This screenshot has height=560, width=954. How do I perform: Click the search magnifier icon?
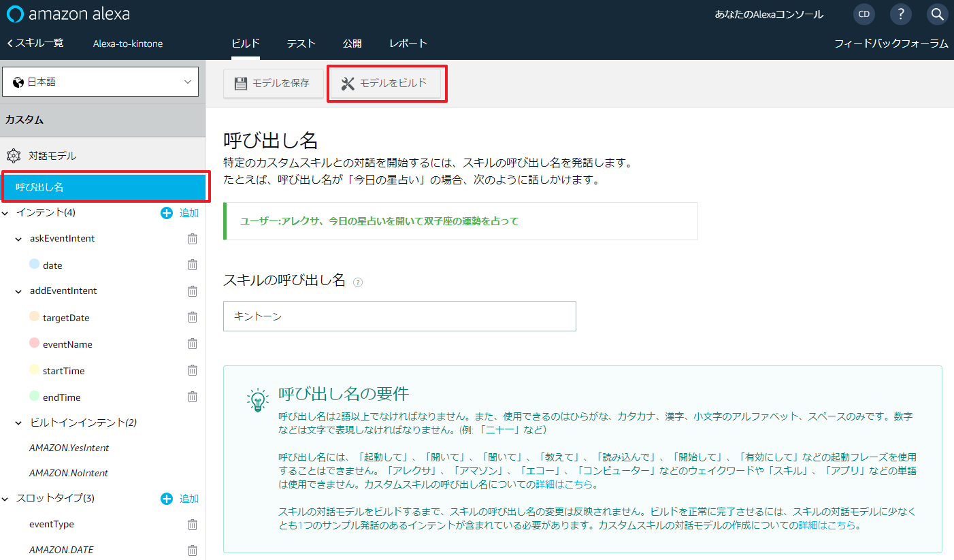pos(938,14)
